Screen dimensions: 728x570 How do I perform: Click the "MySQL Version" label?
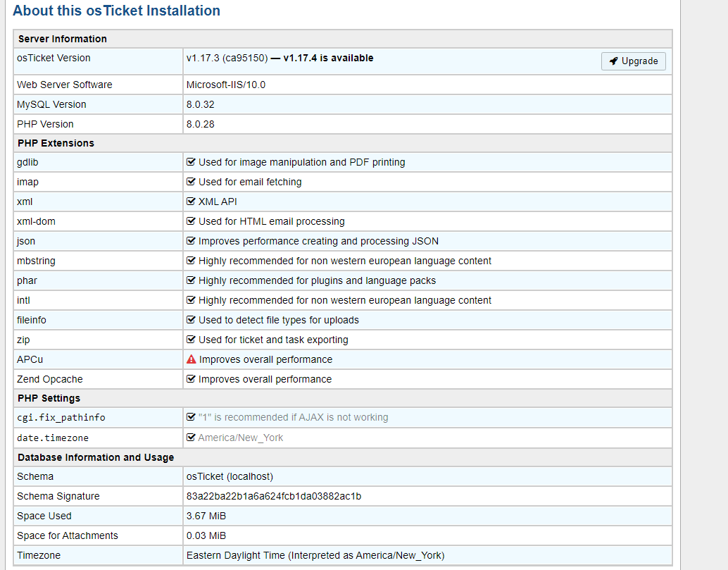click(51, 104)
